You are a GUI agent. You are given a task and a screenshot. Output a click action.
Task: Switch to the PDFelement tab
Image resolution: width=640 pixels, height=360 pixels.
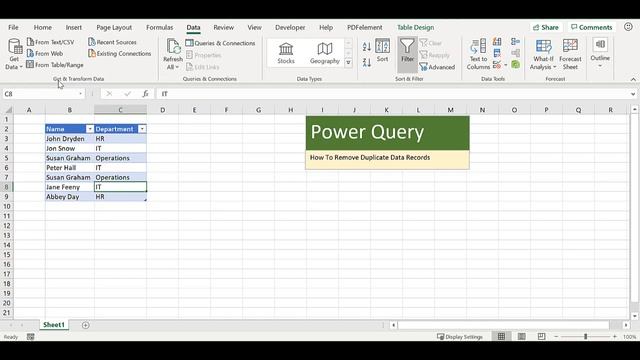click(x=364, y=27)
